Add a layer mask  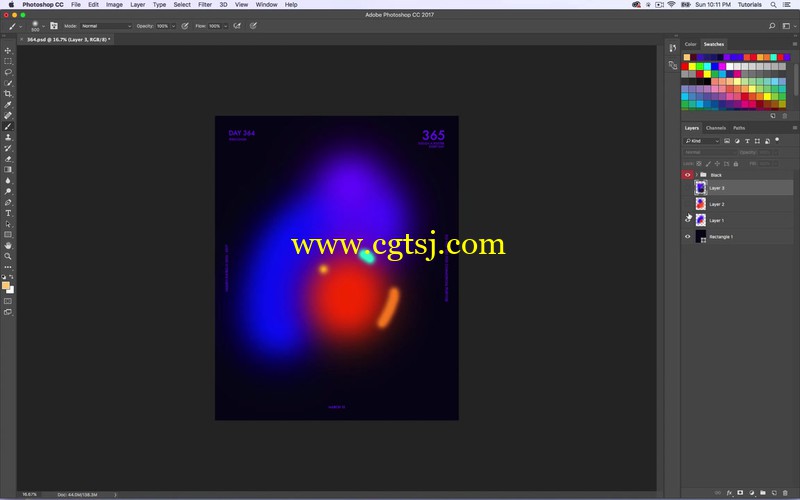740,493
